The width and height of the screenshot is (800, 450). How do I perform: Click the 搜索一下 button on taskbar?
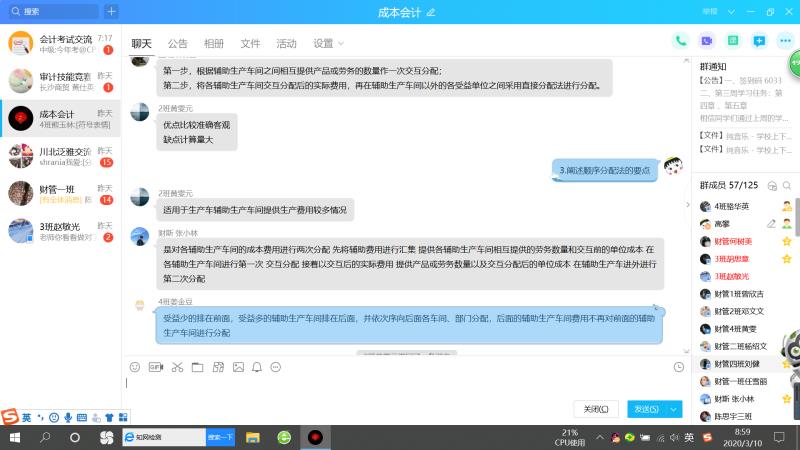coord(220,437)
